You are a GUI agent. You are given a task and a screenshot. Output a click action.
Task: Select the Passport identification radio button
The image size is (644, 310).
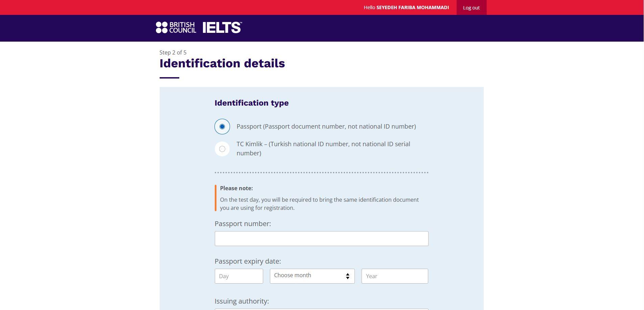point(222,127)
